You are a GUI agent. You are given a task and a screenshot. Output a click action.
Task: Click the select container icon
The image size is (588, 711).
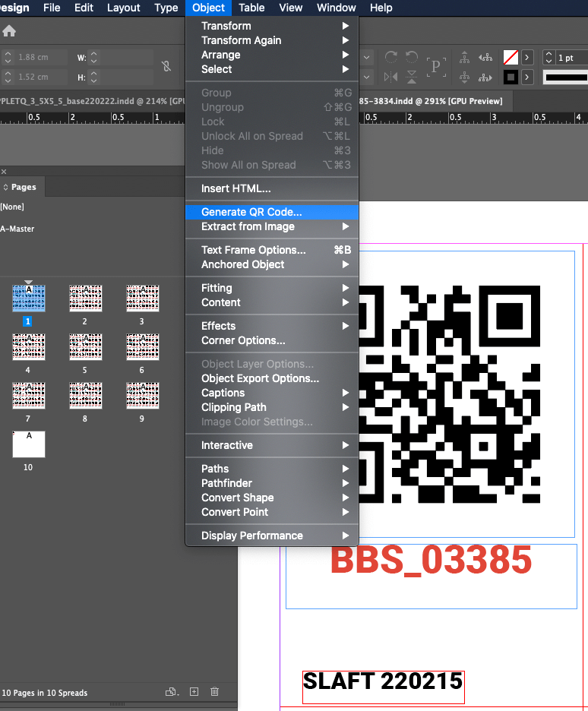coord(465,57)
